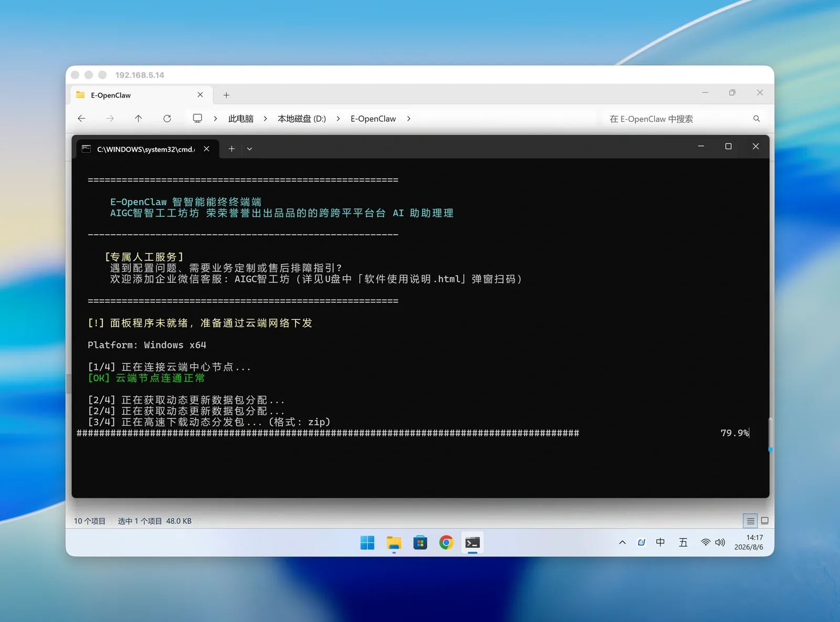Open 此电脑 breadcrumb
This screenshot has width=840, height=622.
click(x=240, y=119)
